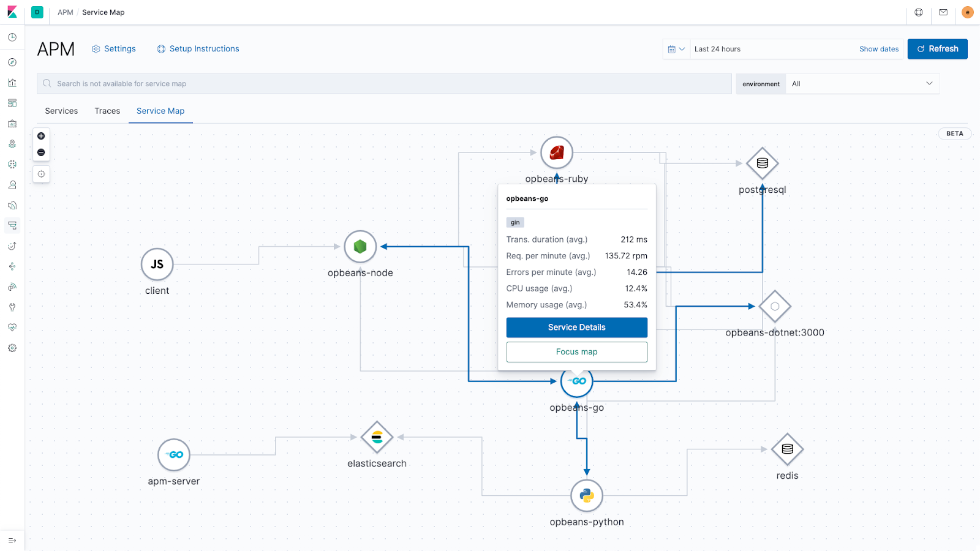This screenshot has width=980, height=551.
Task: Zoom out on the service map
Action: (x=41, y=152)
